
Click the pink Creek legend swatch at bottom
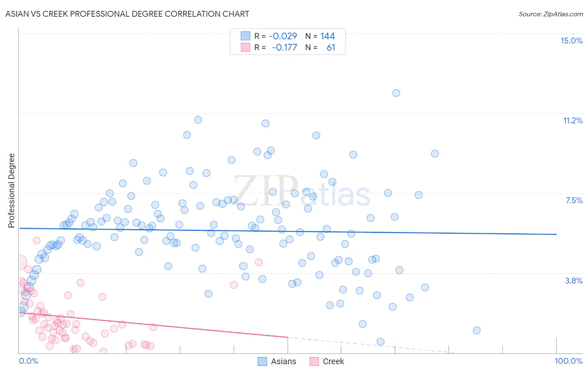coord(314,361)
